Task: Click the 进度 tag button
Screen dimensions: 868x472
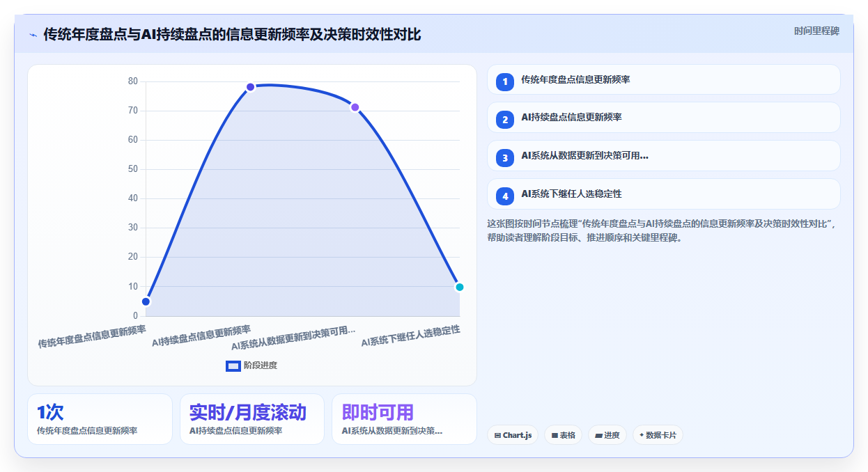Action: (607, 435)
